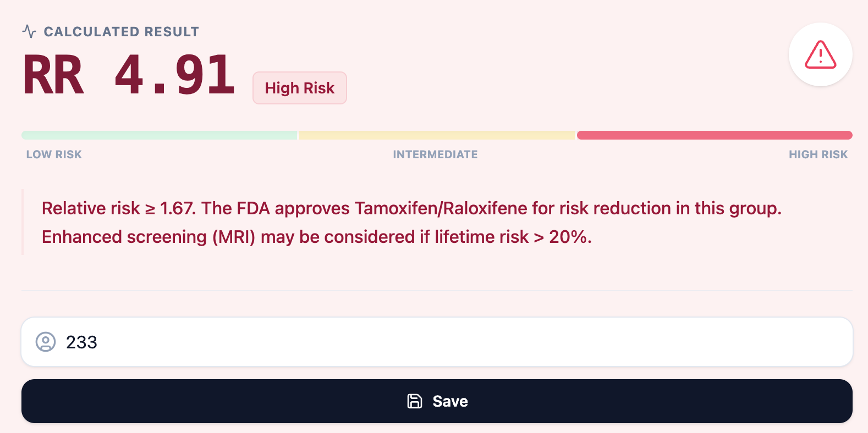
Task: Click the red high risk bar segment
Action: click(x=714, y=135)
